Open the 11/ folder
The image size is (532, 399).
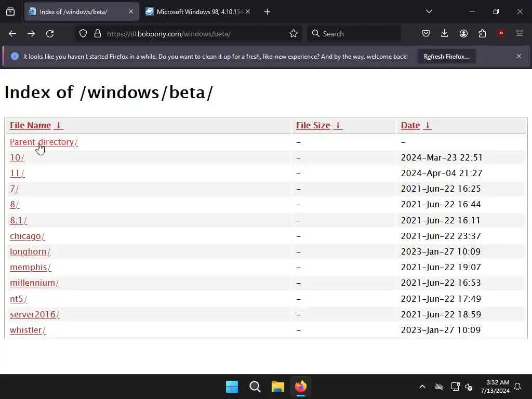tap(17, 174)
